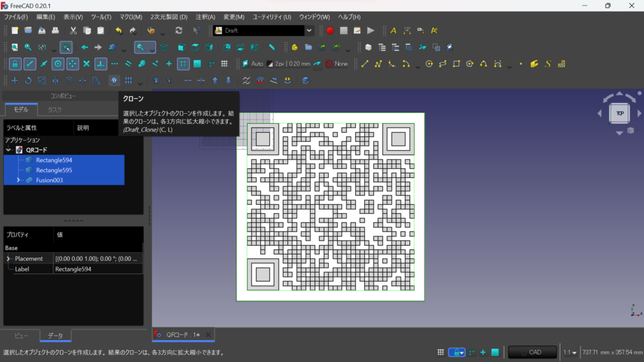Click the Fit all zoom icon
Viewport: 644px width, 362px height.
coord(15,47)
